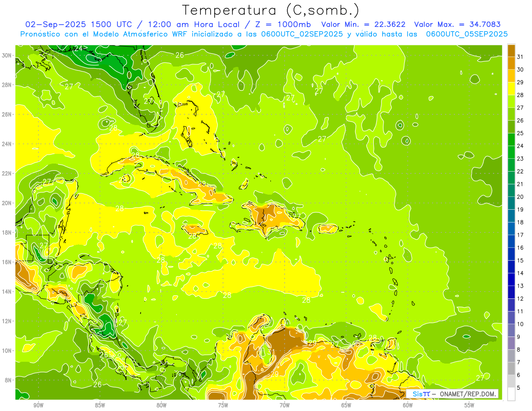Image resolution: width=532 pixels, height=411 pixels.
Task: Click the color bar scale value "25"
Action: (x=520, y=133)
